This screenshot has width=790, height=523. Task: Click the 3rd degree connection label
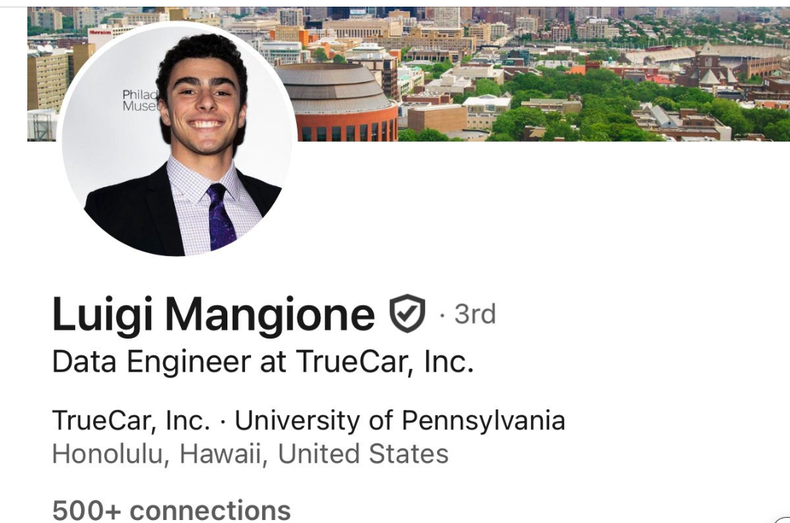point(475,314)
